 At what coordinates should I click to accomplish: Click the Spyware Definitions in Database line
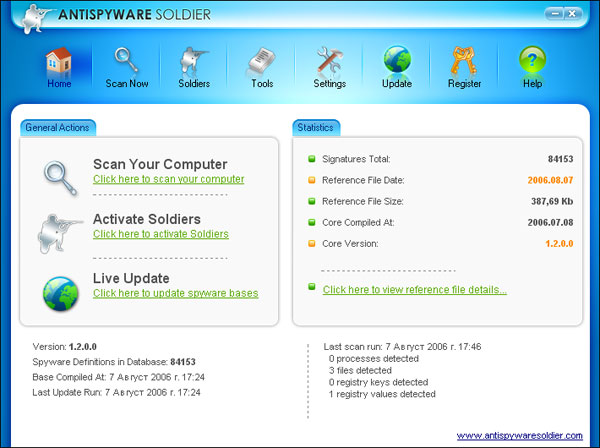coord(114,362)
